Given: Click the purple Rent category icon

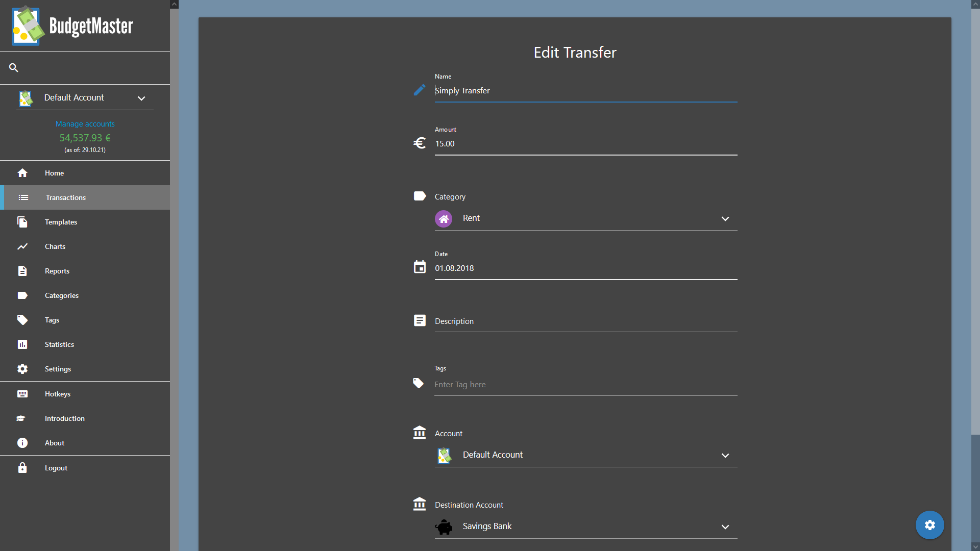Looking at the screenshot, I should point(444,219).
